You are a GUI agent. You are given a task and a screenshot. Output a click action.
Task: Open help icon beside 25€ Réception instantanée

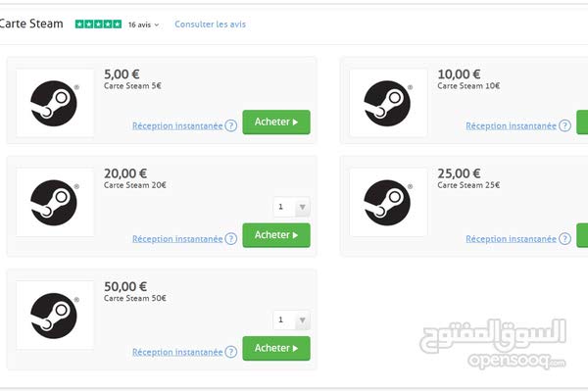[x=564, y=238]
